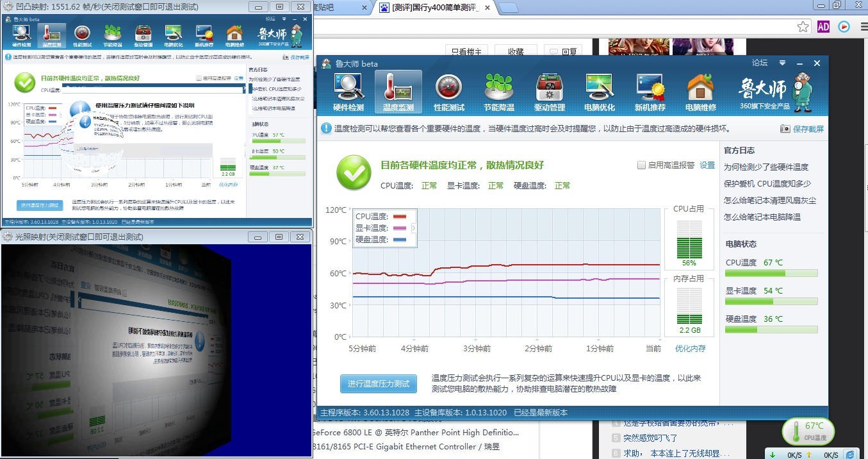Click the 鲁大师 beta title bar icon
Image resolution: width=868 pixels, height=459 pixels.
click(327, 63)
